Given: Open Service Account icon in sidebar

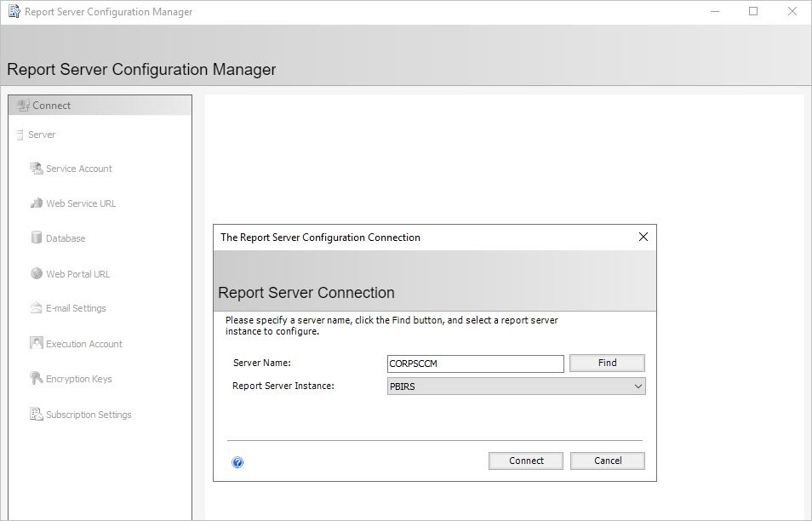Looking at the screenshot, I should 37,169.
